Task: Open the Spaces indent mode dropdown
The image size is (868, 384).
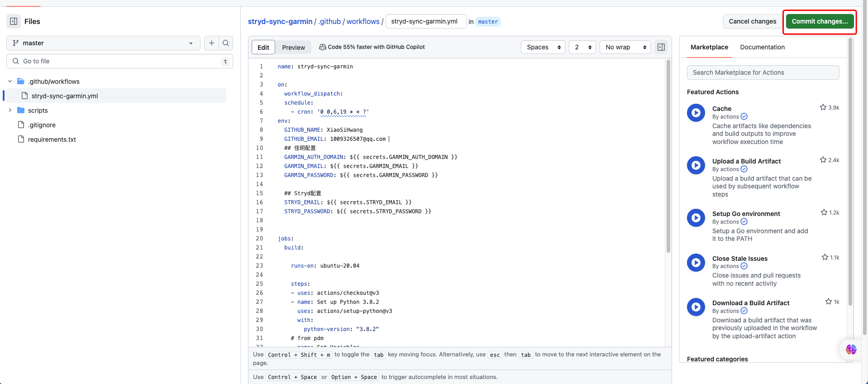Action: [x=543, y=47]
